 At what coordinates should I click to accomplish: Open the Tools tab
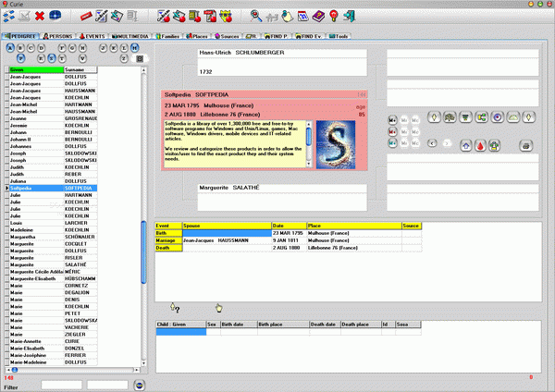click(x=339, y=36)
